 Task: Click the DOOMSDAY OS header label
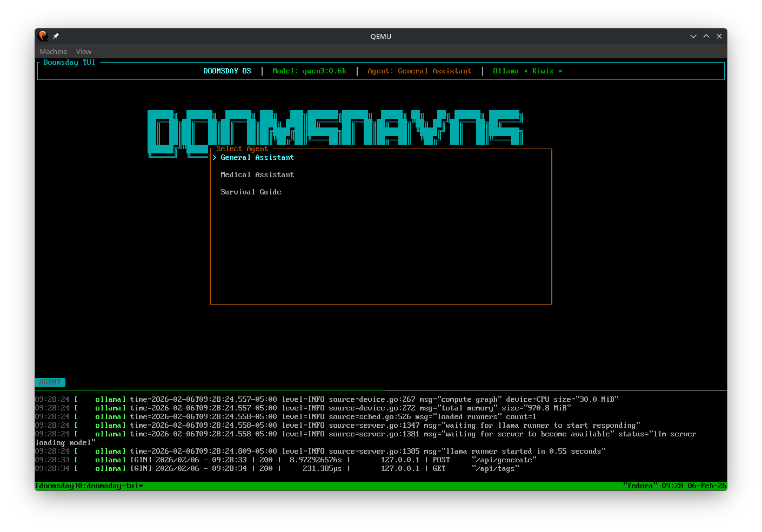[x=227, y=71]
